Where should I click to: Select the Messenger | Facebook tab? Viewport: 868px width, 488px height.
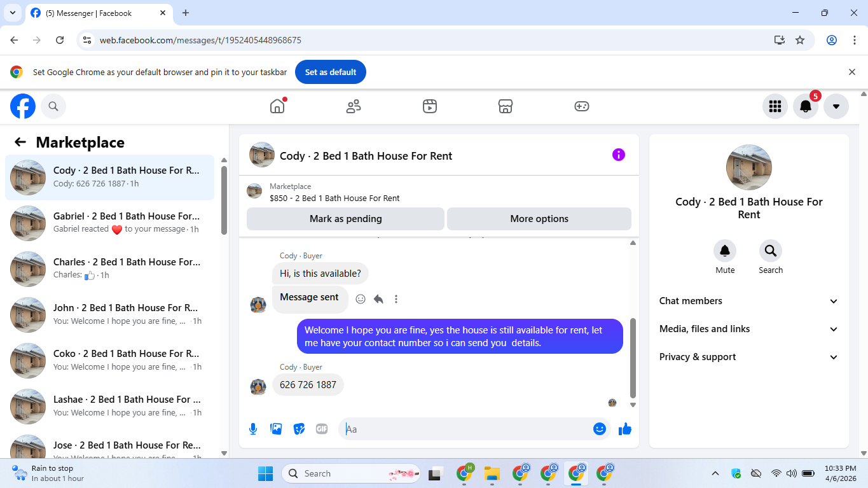(99, 13)
